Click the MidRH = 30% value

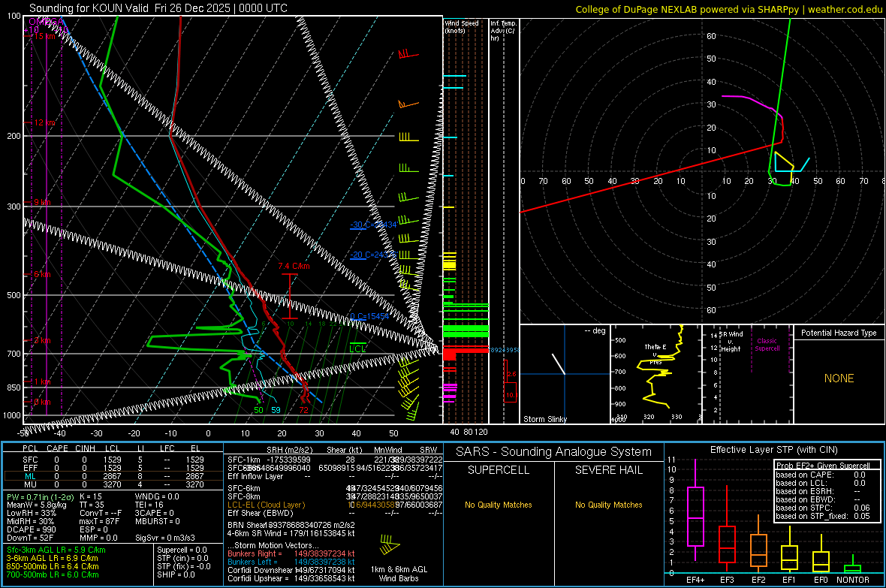tap(31, 521)
